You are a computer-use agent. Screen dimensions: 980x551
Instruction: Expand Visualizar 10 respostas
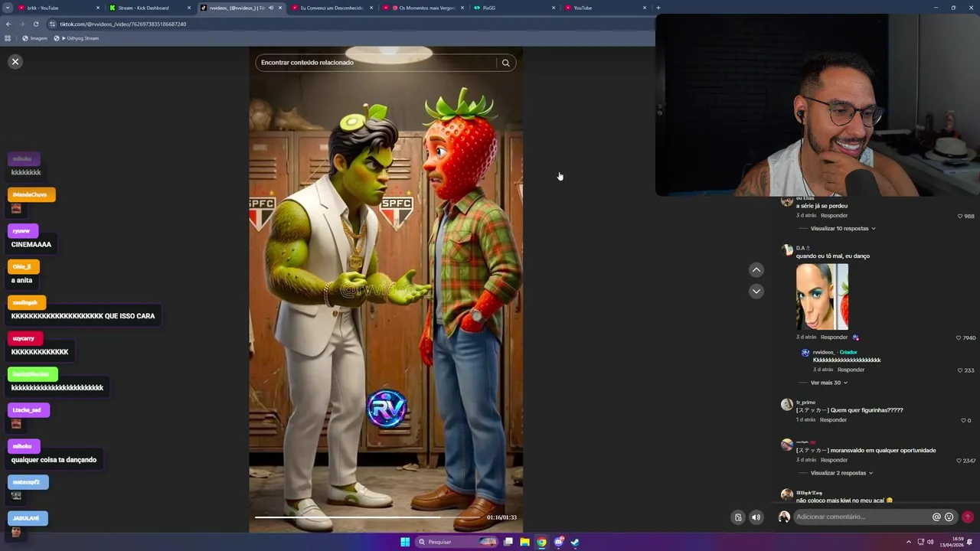tap(842, 229)
